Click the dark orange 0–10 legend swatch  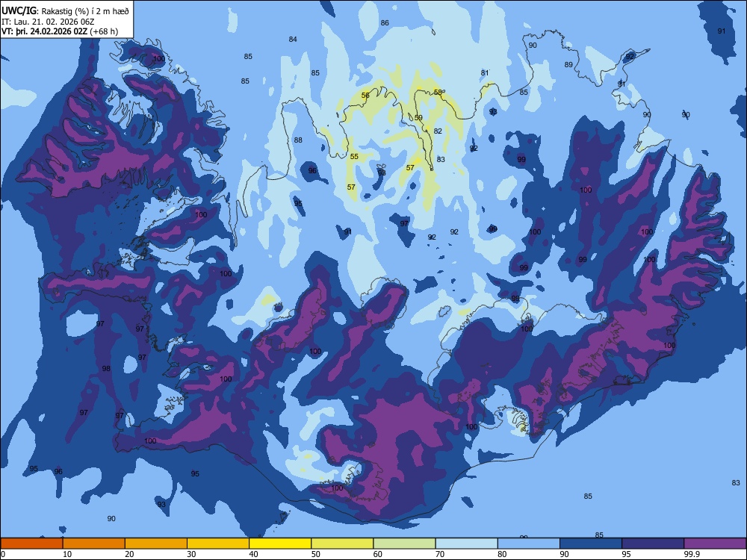pos(31,544)
